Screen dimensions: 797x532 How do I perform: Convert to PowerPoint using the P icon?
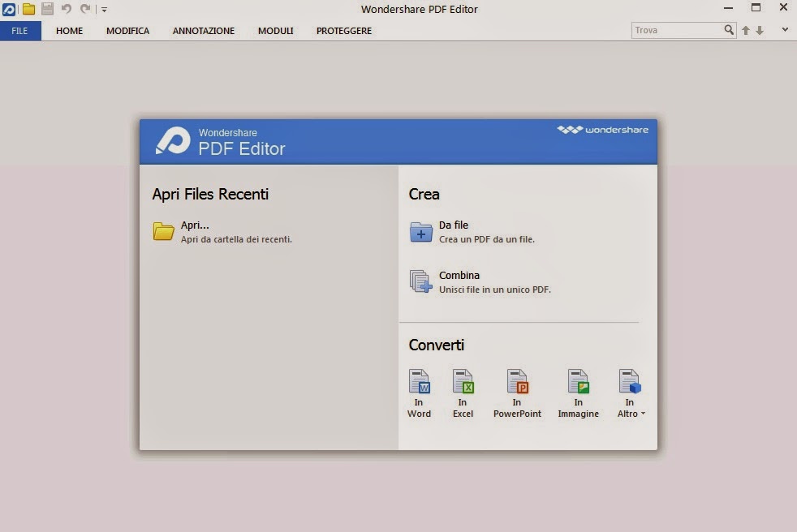pos(518,382)
